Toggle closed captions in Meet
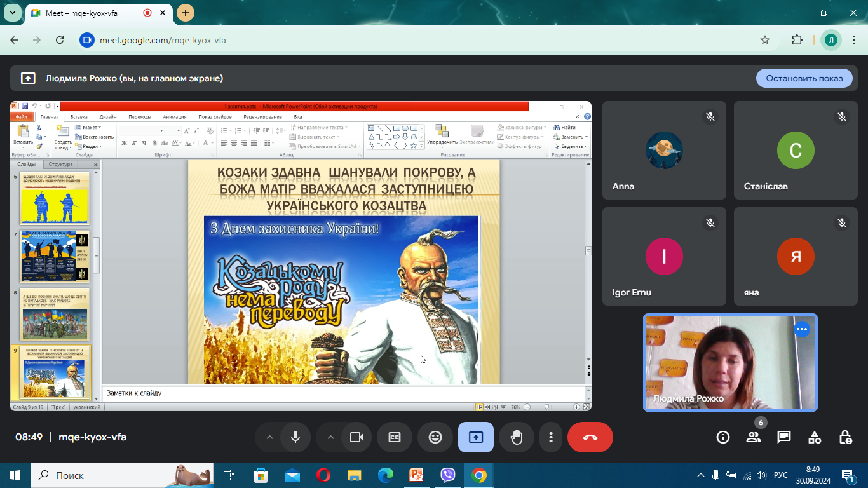The image size is (868, 488). click(395, 437)
